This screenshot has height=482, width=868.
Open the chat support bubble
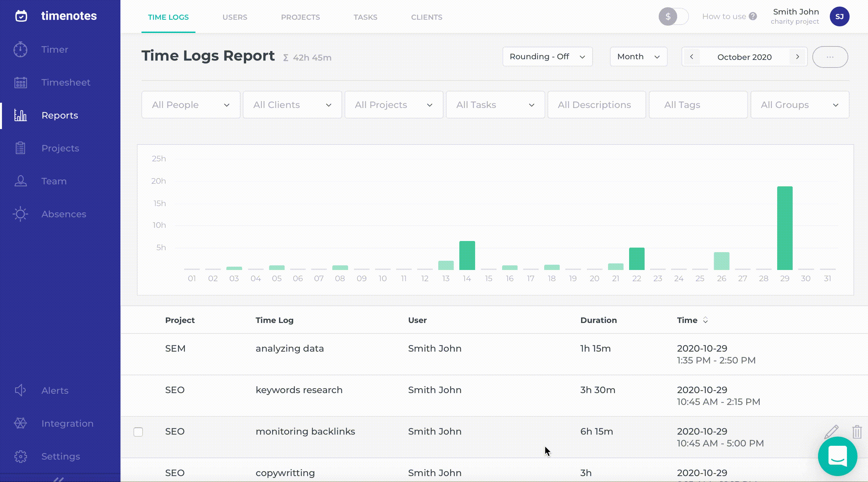837,456
